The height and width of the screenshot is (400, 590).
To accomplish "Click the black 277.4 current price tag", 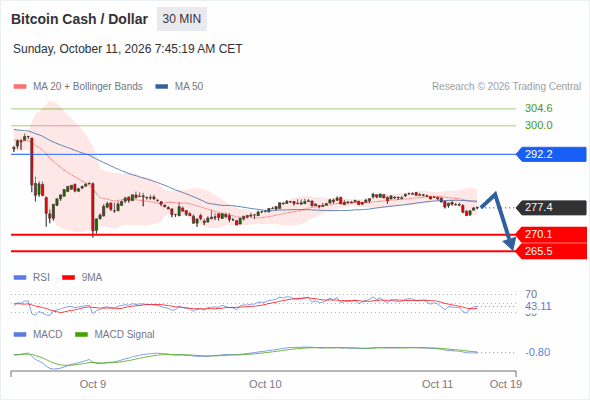I will tap(551, 207).
